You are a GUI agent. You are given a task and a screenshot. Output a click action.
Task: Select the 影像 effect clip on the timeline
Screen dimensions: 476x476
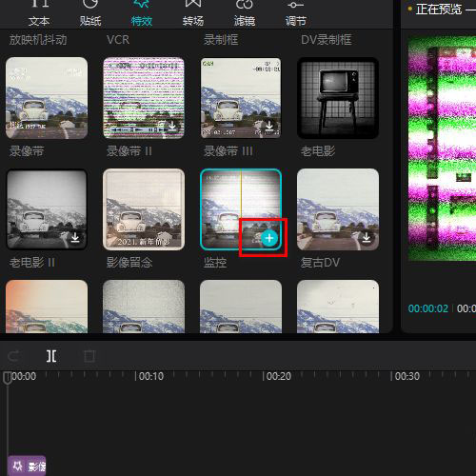point(27,466)
